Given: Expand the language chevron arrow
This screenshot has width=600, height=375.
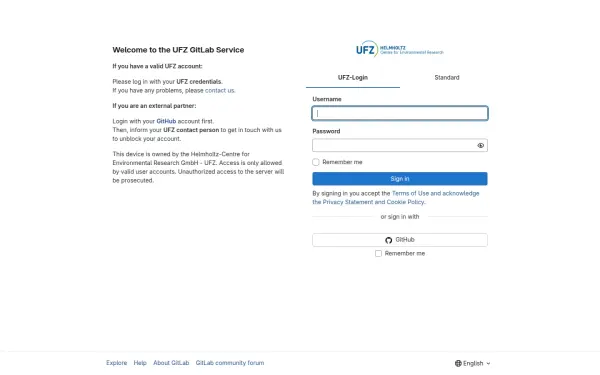Looking at the screenshot, I should tap(488, 364).
